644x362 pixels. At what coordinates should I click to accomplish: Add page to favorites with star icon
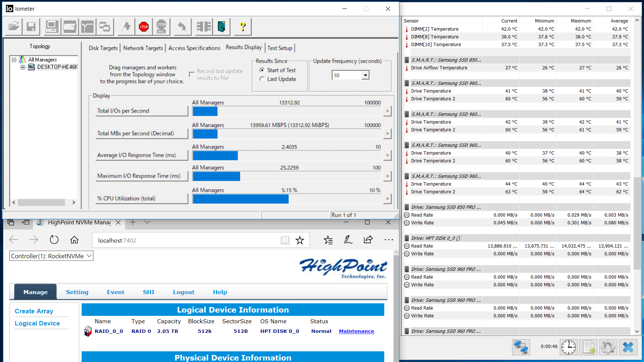coord(300,240)
